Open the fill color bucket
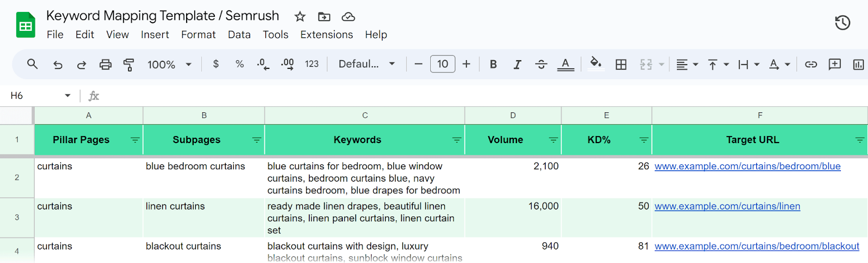868x263 pixels. coord(595,63)
